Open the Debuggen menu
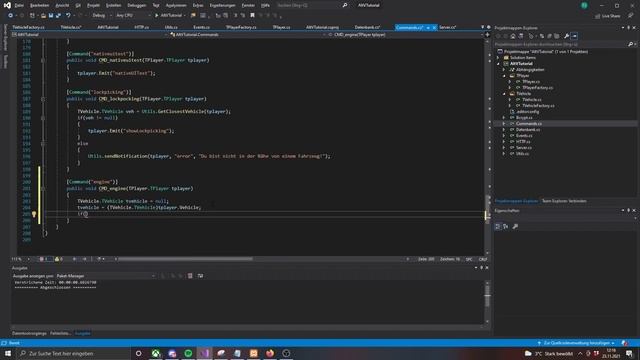 pyautogui.click(x=137, y=5)
